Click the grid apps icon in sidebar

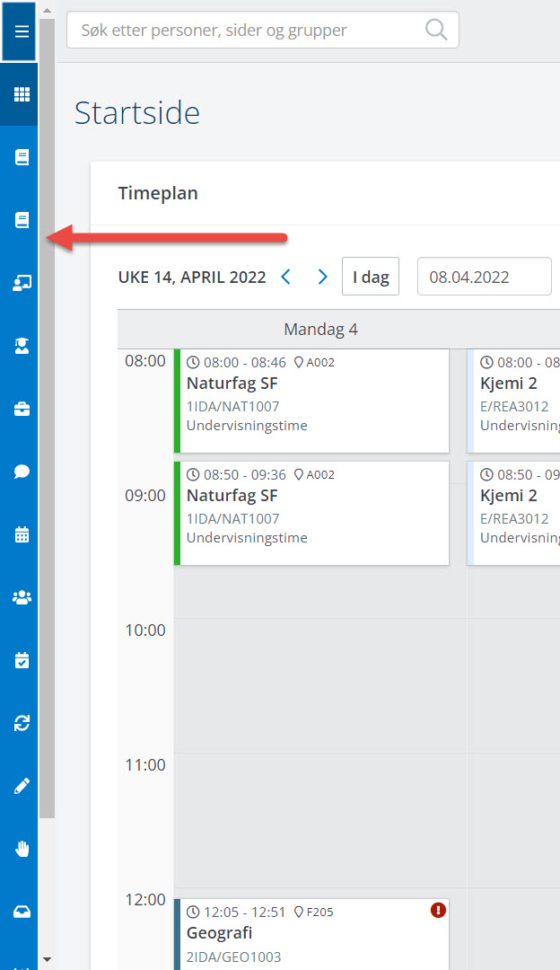(x=22, y=94)
